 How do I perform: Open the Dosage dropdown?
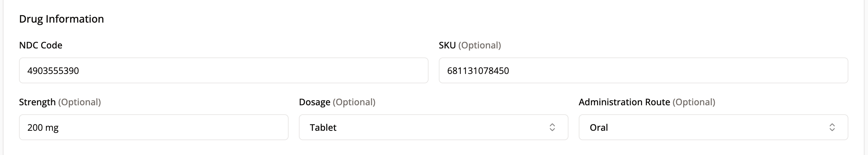coord(433,127)
